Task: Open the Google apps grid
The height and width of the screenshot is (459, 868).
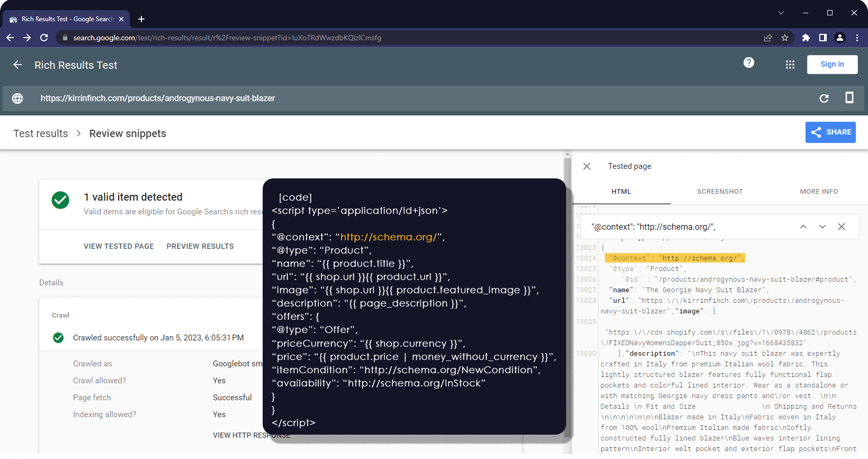Action: (x=790, y=65)
